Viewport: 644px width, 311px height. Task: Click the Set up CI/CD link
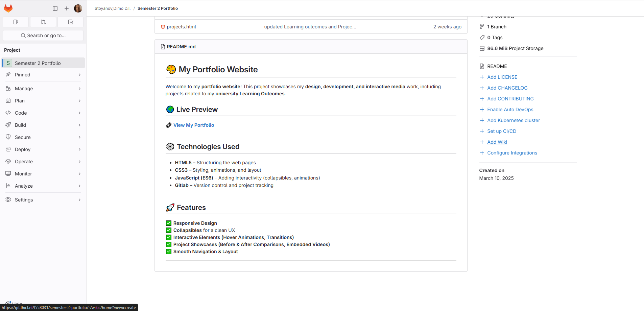(x=501, y=131)
